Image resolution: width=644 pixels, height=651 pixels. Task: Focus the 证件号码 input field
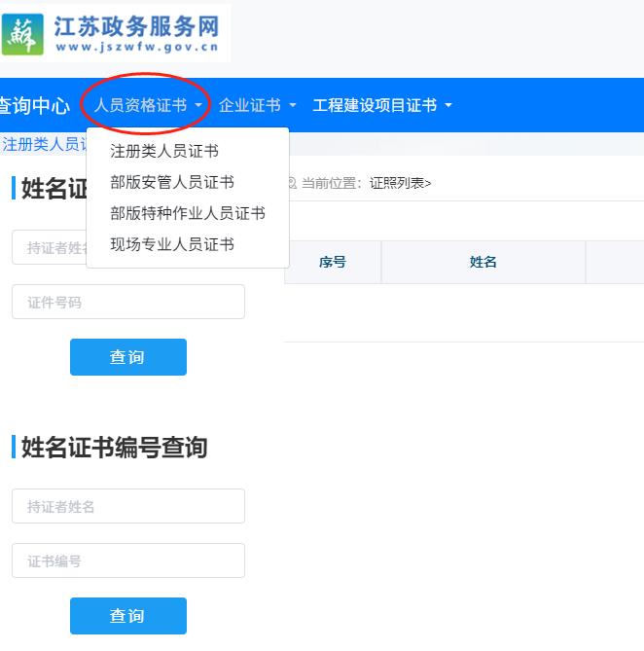point(127,302)
